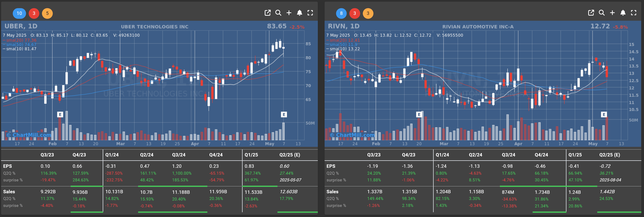Click UBER daily change -2.5%
The width and height of the screenshot is (644, 217).
point(297,27)
